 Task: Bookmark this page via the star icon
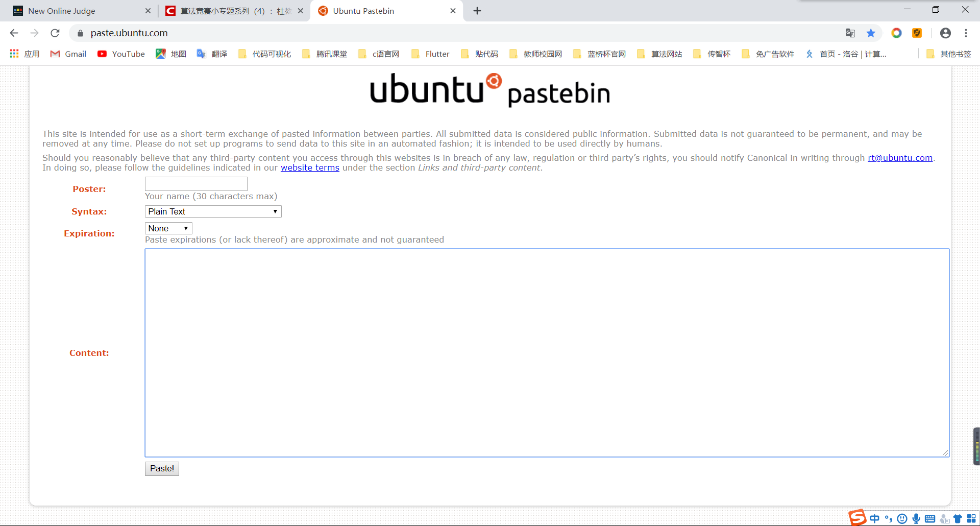pos(871,33)
